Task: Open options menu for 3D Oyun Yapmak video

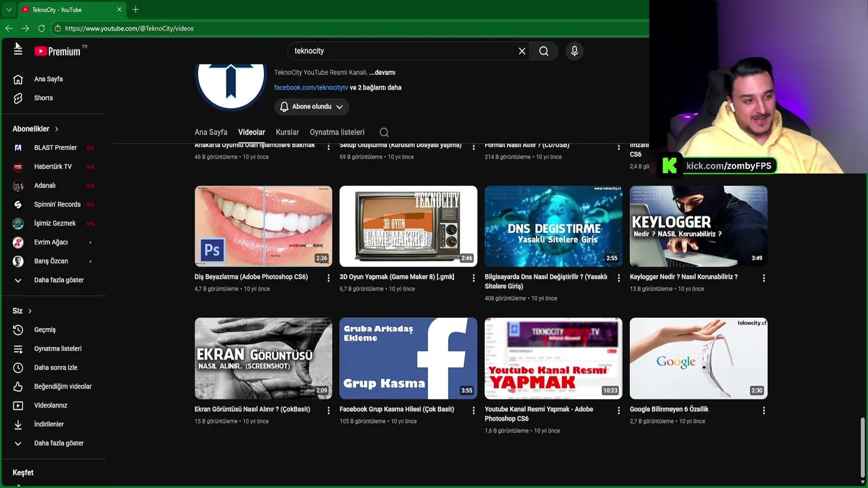Action: (x=474, y=278)
